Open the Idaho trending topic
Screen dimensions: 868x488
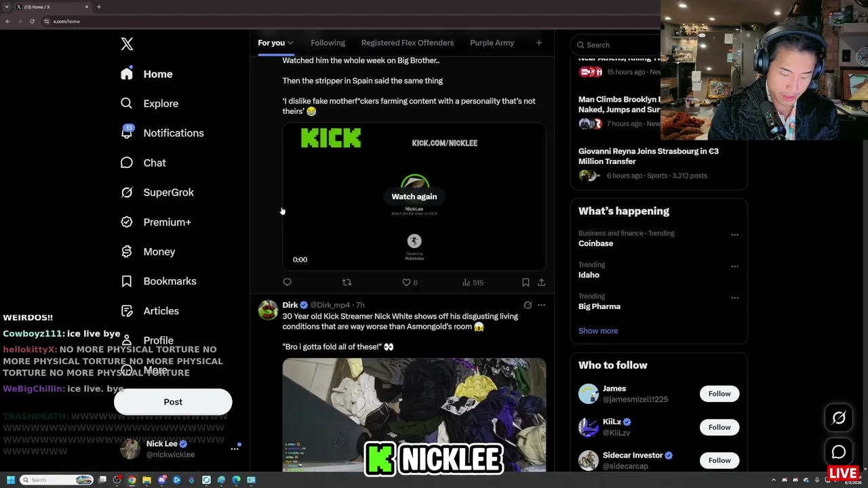tap(589, 274)
